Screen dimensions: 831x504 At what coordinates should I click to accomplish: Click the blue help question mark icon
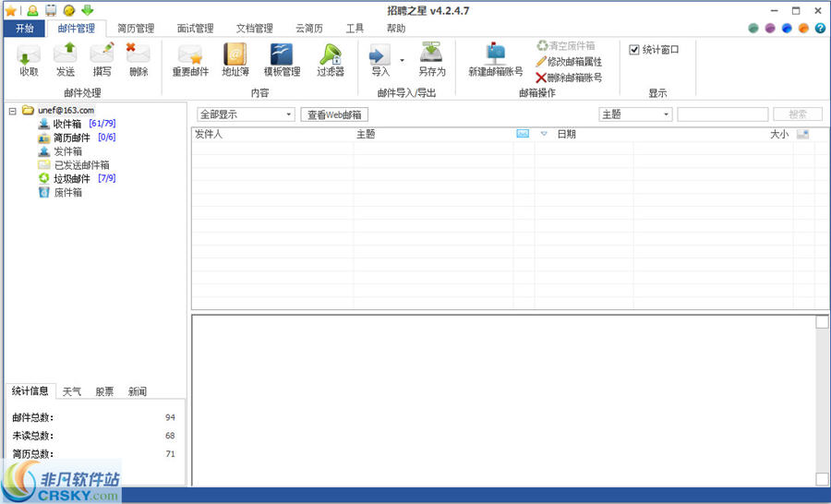pos(820,28)
